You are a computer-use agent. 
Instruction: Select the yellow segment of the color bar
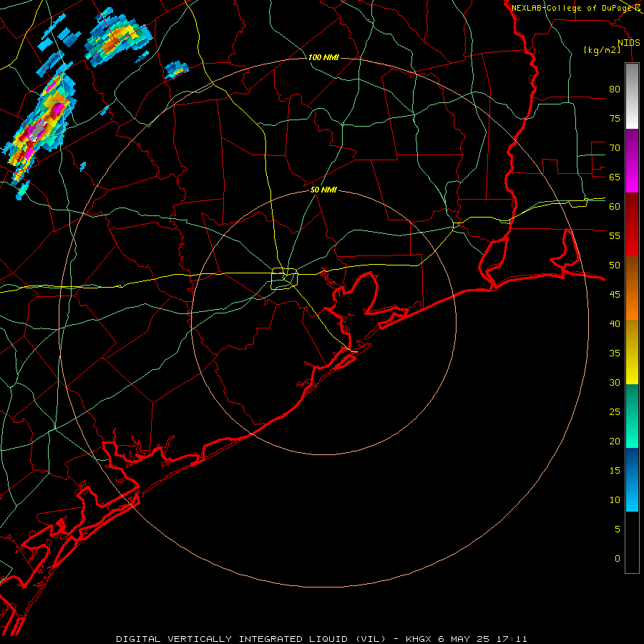(632, 352)
